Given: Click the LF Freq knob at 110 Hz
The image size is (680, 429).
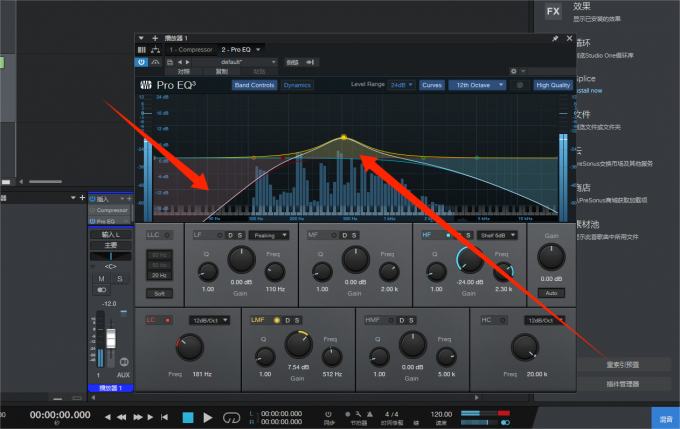Looking at the screenshot, I should coord(275,272).
